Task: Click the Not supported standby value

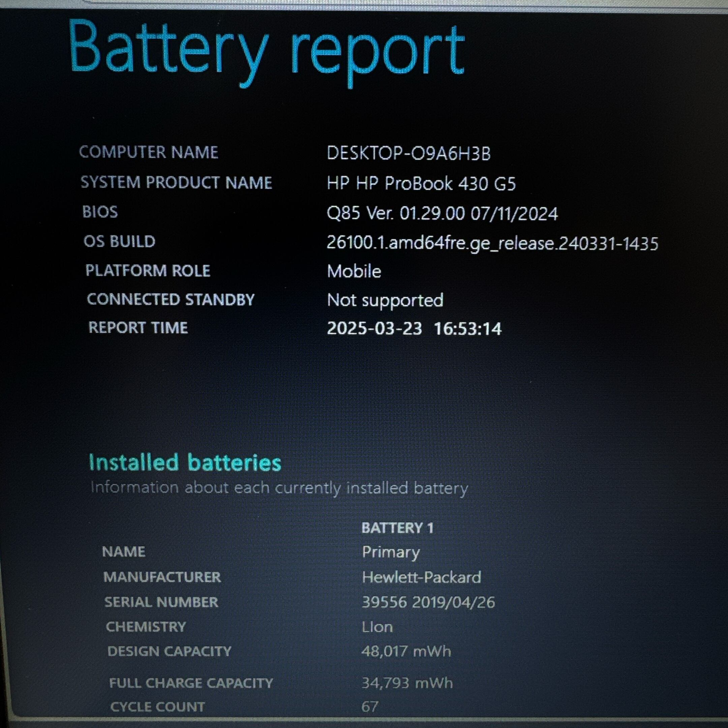Action: (x=385, y=300)
